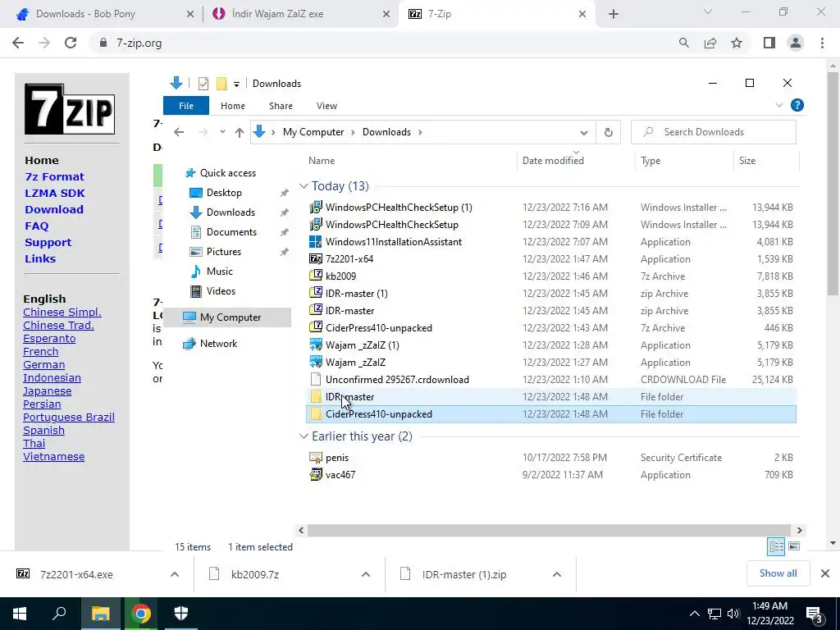Go back in File Explorer
This screenshot has height=630, width=840.
point(179,132)
